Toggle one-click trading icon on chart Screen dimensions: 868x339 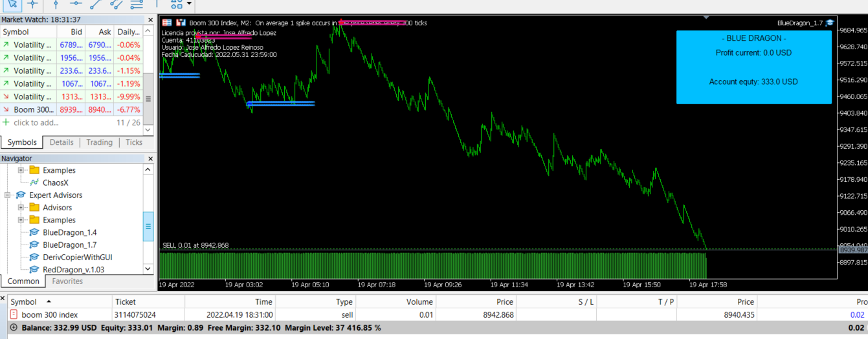[x=181, y=23]
